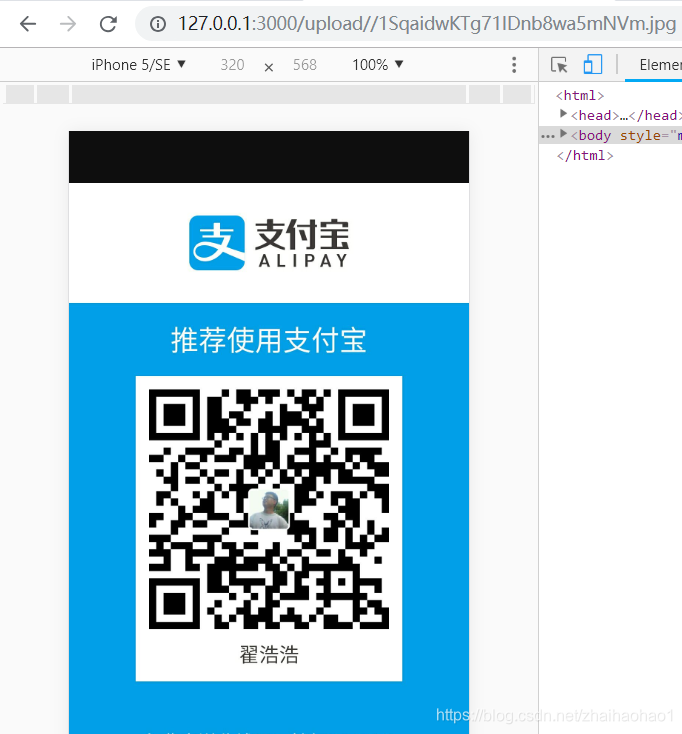Open the 100% zoom dropdown

pyautogui.click(x=378, y=65)
